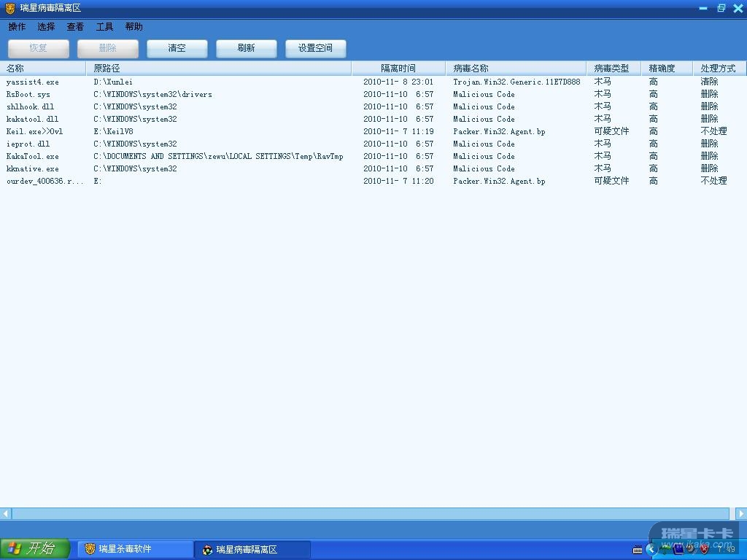Image resolution: width=747 pixels, height=560 pixels.
Task: Click the 删除 delete button
Action: pos(108,48)
